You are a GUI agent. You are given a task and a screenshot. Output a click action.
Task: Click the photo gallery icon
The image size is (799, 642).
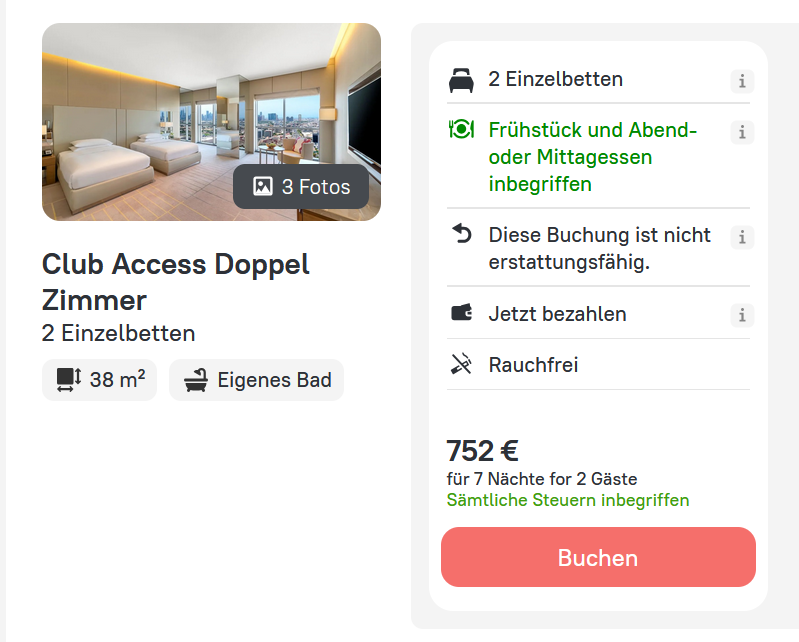coord(263,187)
